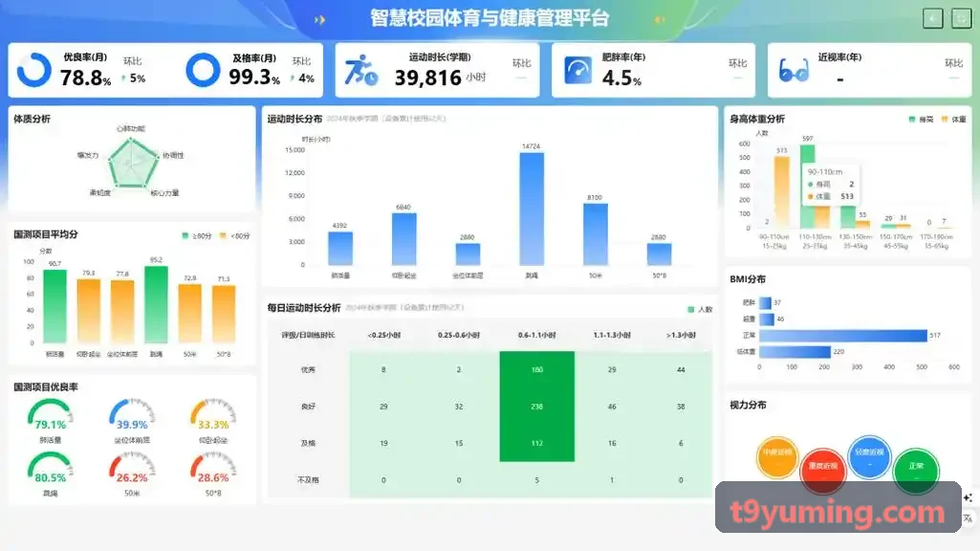This screenshot has width=980, height=551.
Task: Toggle fullscreen with the header expand icon
Action: point(961,19)
